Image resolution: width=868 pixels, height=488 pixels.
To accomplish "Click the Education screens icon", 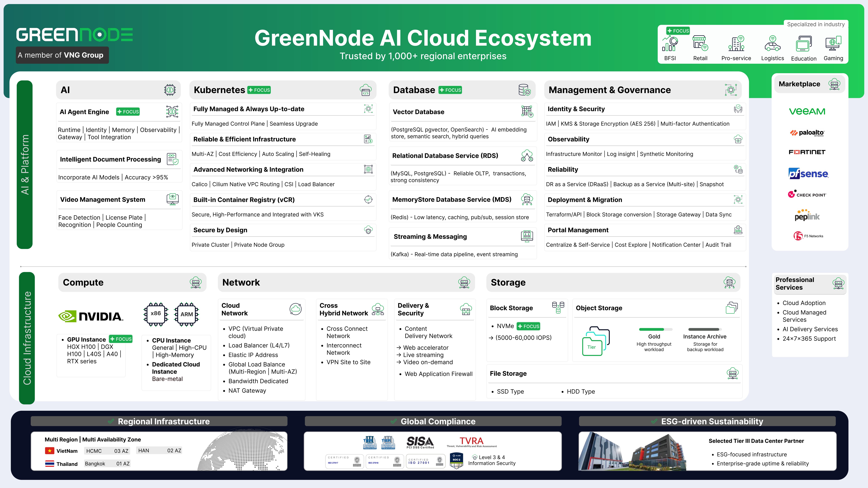I will tap(804, 44).
